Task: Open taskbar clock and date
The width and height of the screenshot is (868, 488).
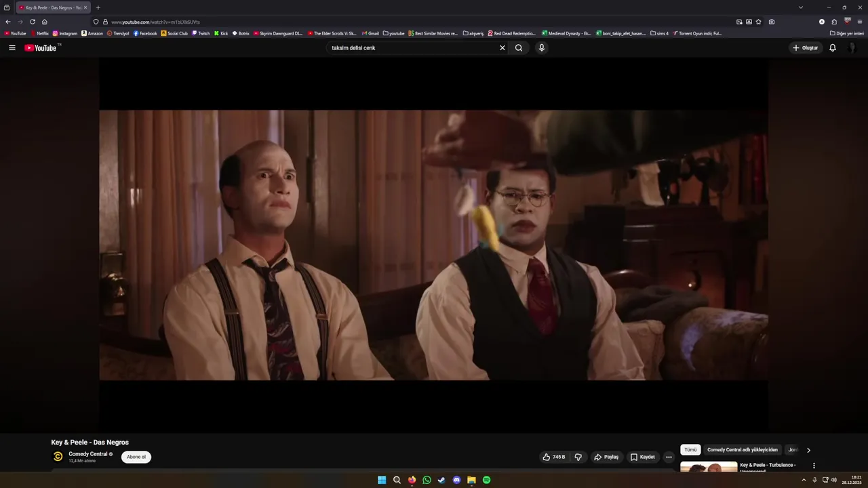Action: [852, 480]
